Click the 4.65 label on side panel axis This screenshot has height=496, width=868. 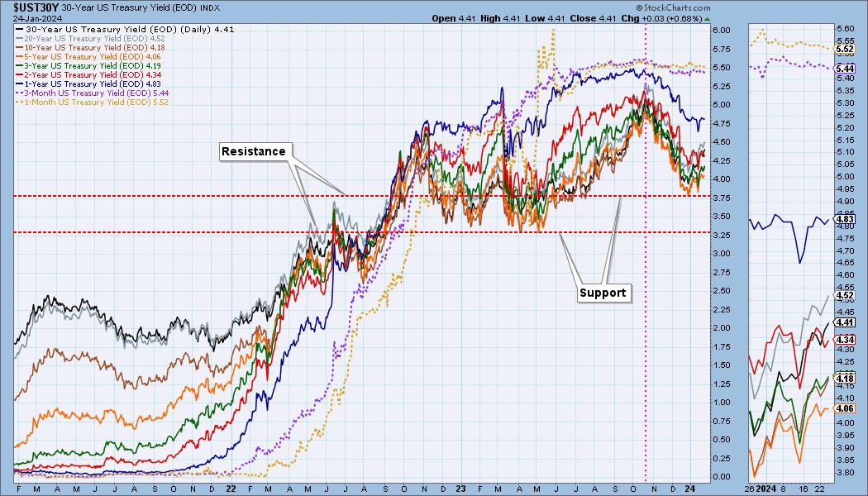846,264
